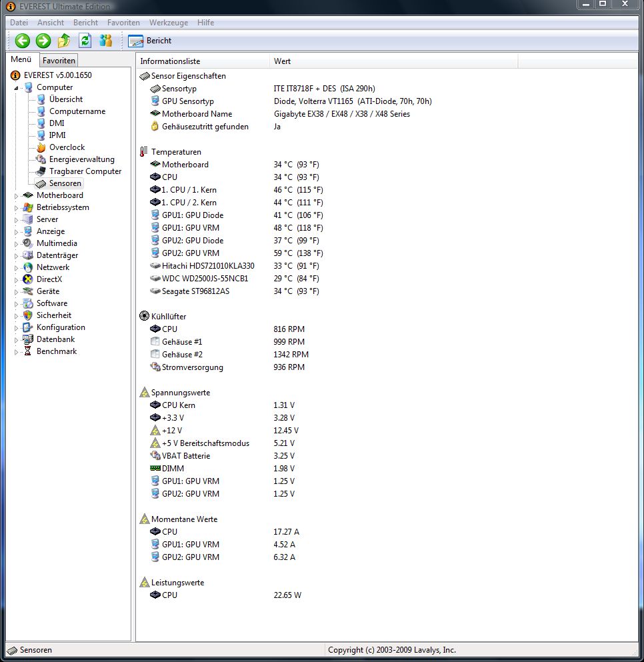The image size is (644, 662).
Task: Click the Overclock flame icon
Action: point(41,147)
